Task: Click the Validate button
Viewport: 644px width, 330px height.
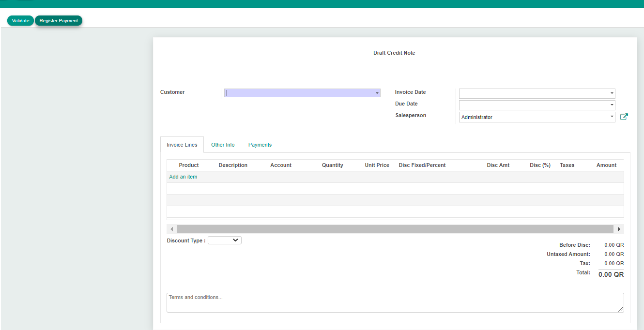Action: coord(20,21)
